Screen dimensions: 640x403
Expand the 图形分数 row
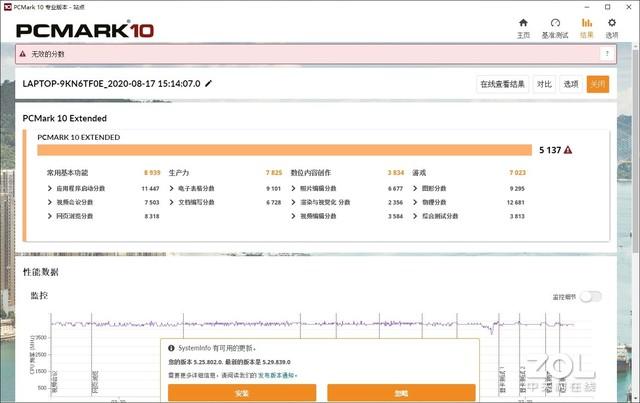[x=415, y=188]
